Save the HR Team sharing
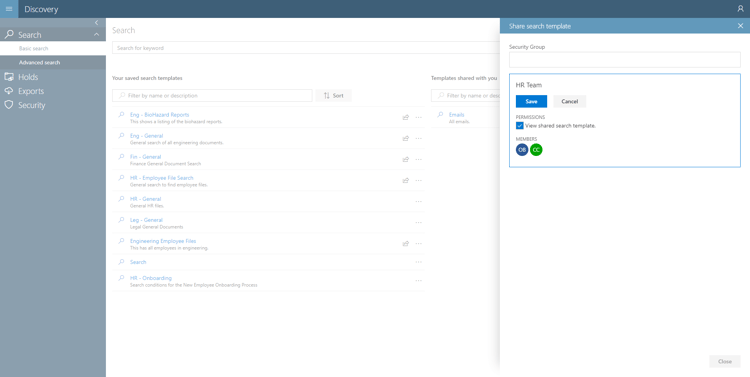Screen dimensions: 750x377 (531, 101)
